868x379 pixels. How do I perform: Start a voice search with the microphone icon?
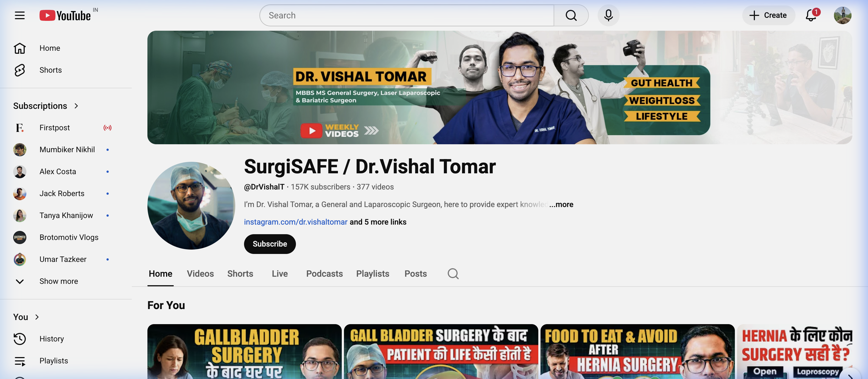click(x=609, y=15)
